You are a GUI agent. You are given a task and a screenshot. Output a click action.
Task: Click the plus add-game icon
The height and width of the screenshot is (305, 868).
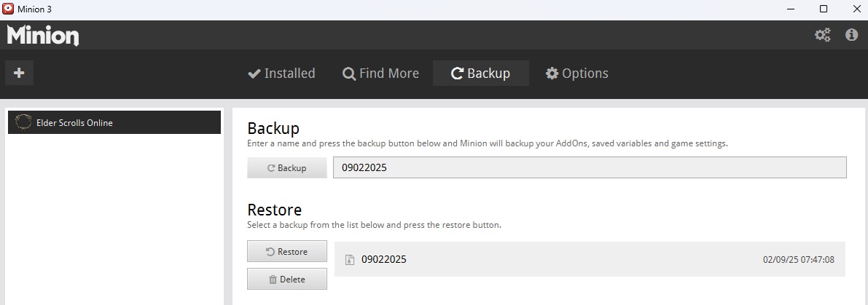pyautogui.click(x=20, y=73)
